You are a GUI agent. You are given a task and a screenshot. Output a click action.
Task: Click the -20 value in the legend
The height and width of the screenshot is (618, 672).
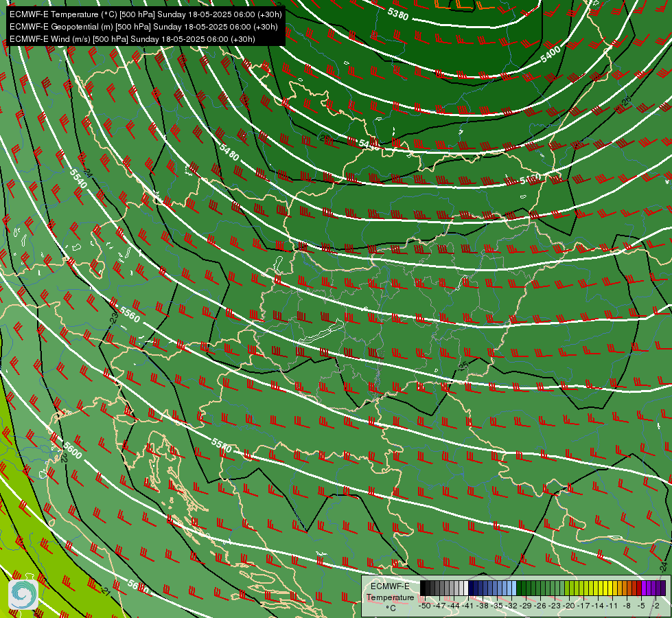click(x=569, y=606)
